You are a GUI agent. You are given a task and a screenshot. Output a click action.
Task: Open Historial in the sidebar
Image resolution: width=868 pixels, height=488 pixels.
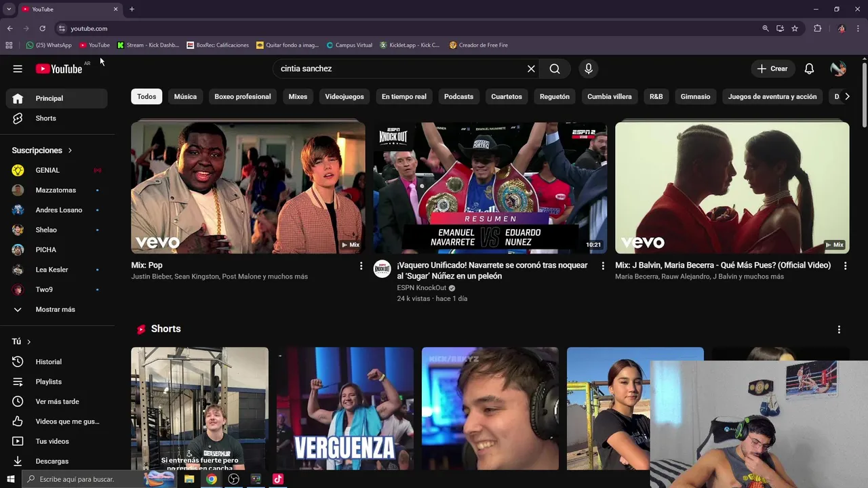pyautogui.click(x=57, y=362)
